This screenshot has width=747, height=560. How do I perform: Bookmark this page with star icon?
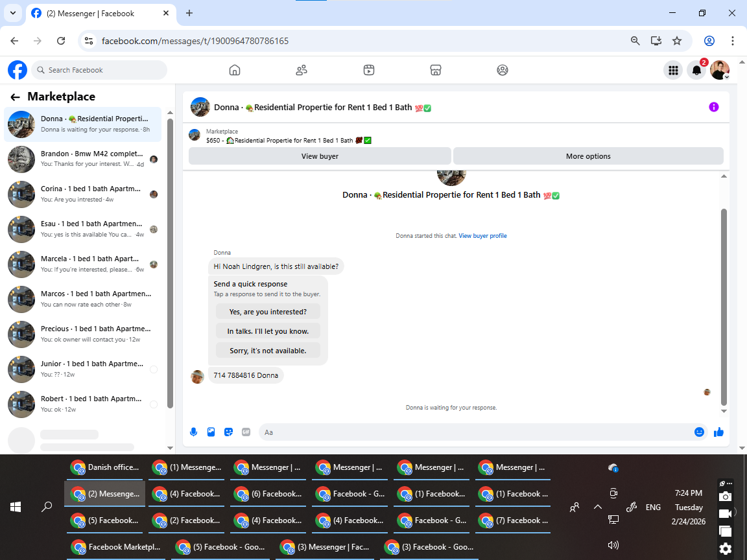[x=677, y=41]
